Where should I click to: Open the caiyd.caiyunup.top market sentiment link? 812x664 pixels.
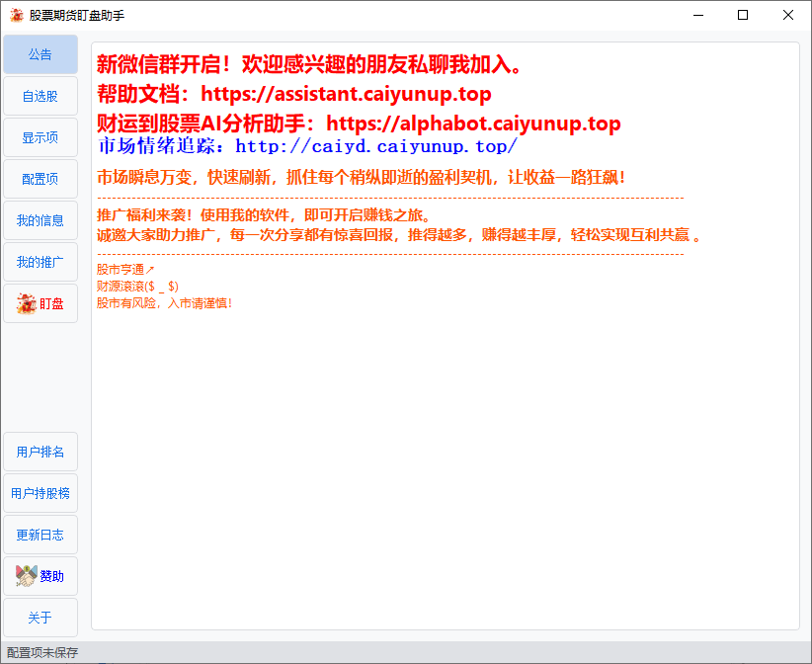click(x=376, y=146)
